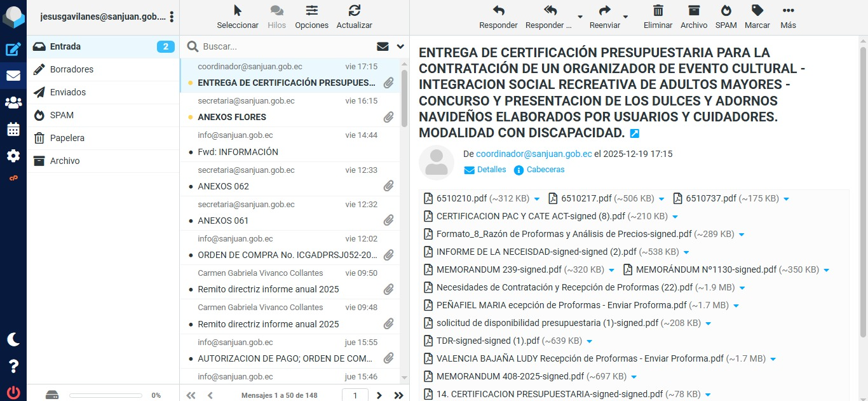Viewport: 868px width, 401px height.
Task: Open the Borradores folder
Action: coord(72,69)
